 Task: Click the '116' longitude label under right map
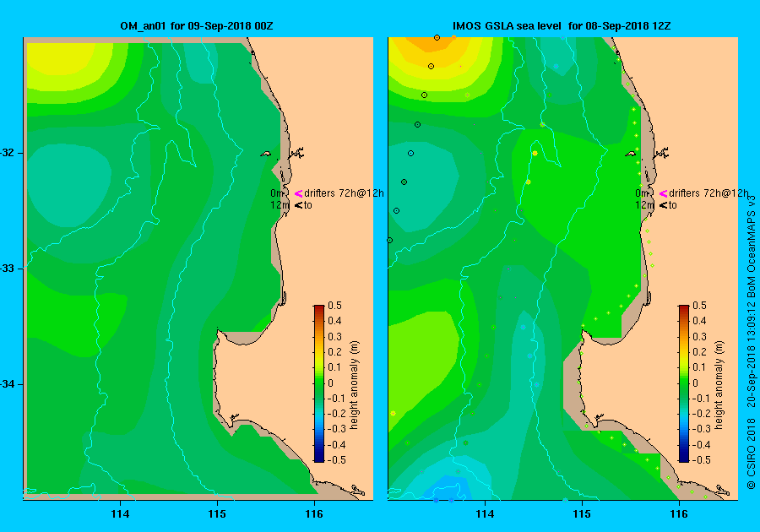coord(679,514)
